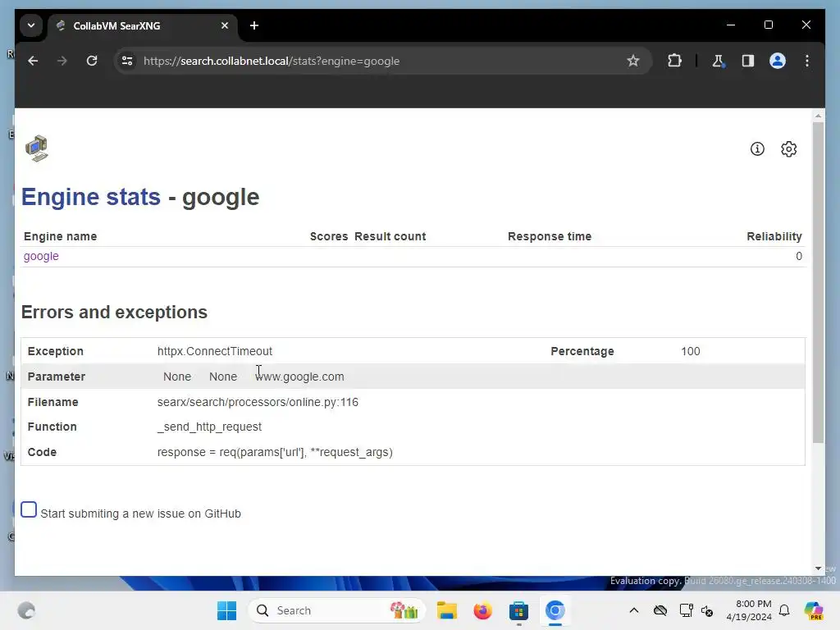Image resolution: width=840 pixels, height=630 pixels.
Task: Click the browser forward arrow
Action: coord(62,61)
